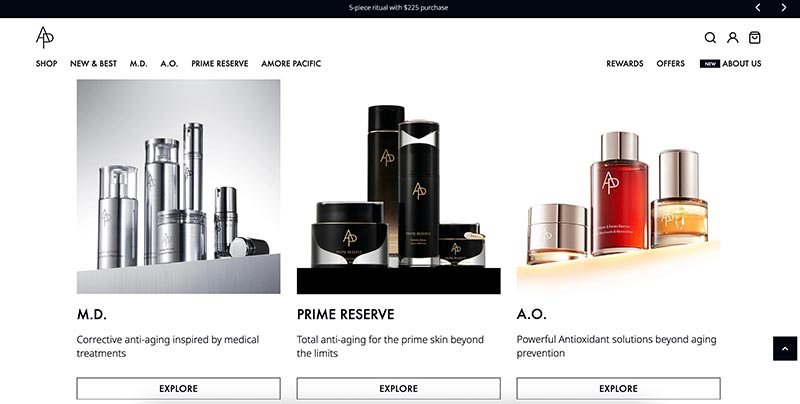This screenshot has height=404, width=800.
Task: Click the back-to-top arrow button
Action: 785,348
